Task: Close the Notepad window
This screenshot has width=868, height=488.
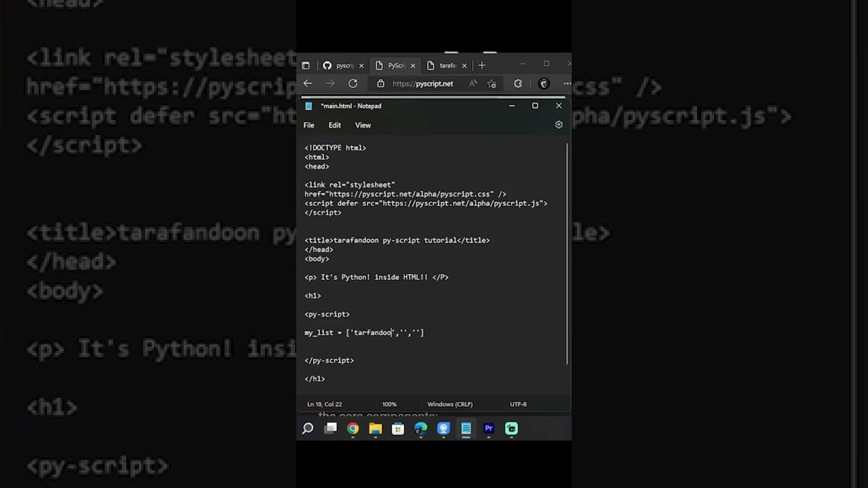Action: 559,106
